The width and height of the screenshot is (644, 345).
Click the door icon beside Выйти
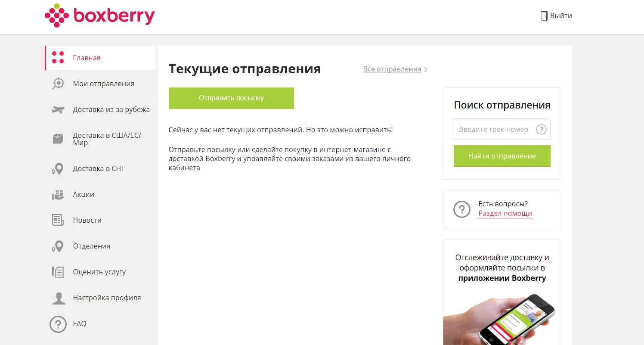coord(544,16)
